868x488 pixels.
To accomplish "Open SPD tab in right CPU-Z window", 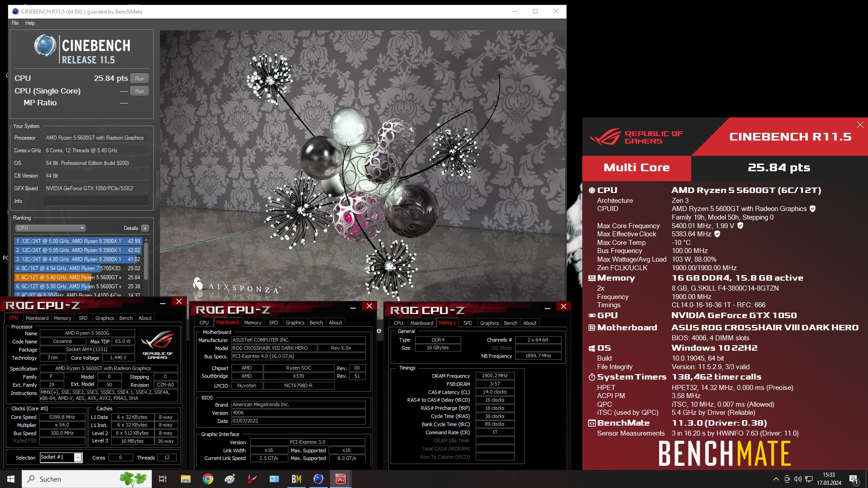I will tap(467, 323).
